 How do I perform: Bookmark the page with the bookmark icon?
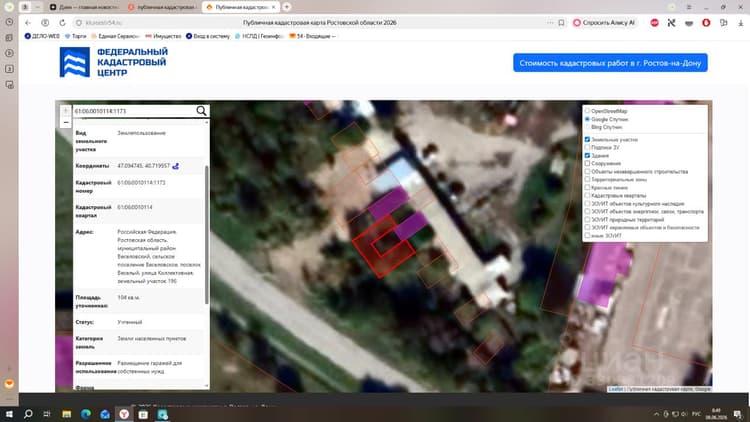click(x=561, y=22)
